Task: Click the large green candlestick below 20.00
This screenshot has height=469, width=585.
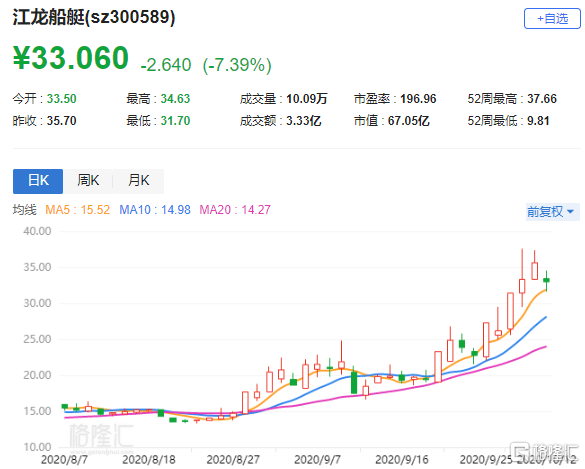Action: click(x=354, y=382)
